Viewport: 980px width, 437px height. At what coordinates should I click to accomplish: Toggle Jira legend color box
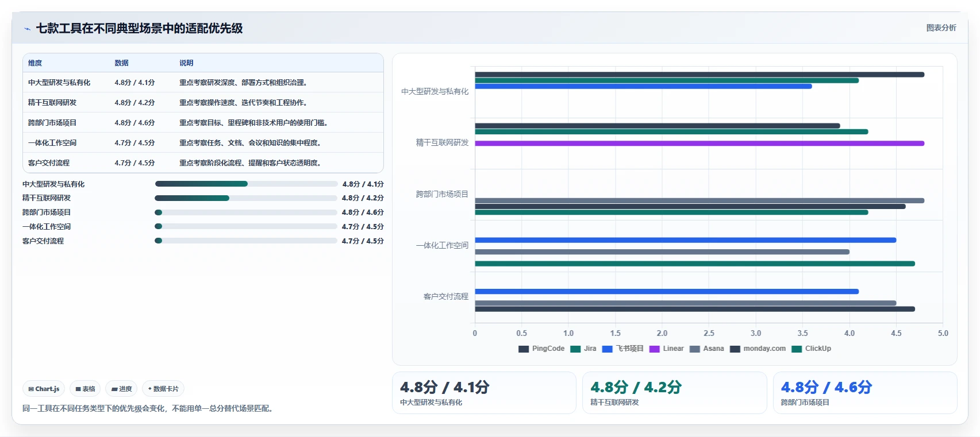click(x=575, y=349)
